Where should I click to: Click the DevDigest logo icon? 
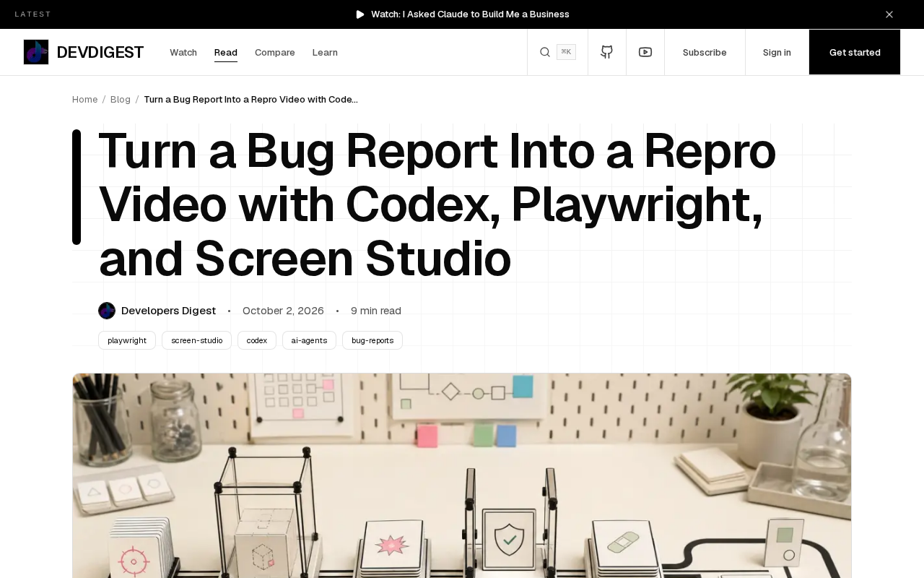click(36, 52)
